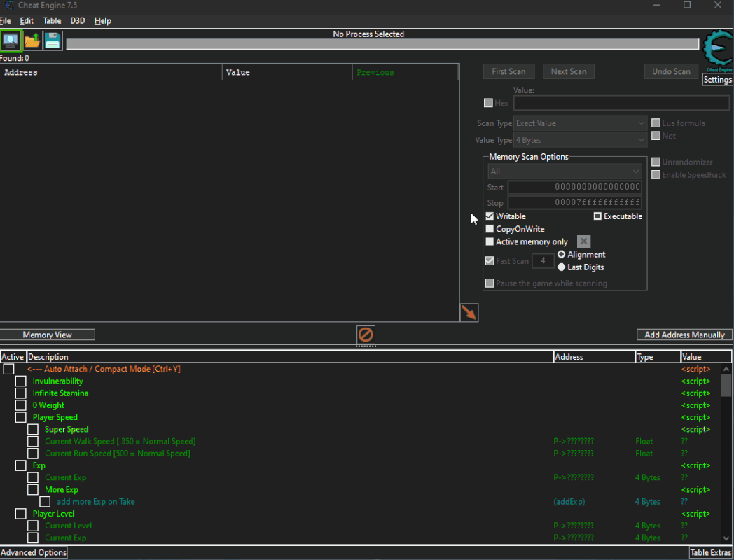This screenshot has height=560, width=734.
Task: Click the Next Scan button
Action: point(568,71)
